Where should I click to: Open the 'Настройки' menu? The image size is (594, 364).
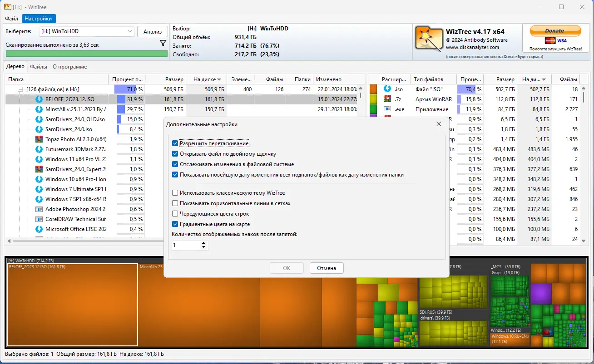39,19
